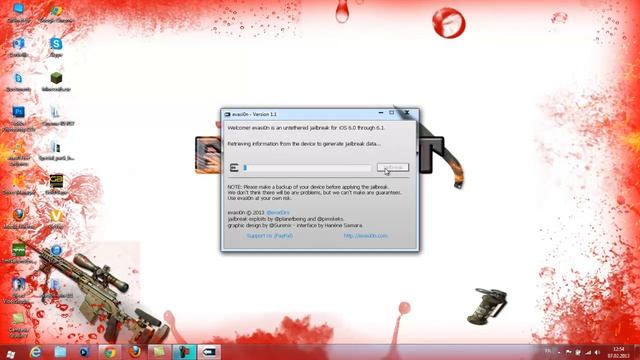The image size is (640, 360).
Task: Click the disabled Jailbreak button in evasi0n
Action: coord(393,167)
